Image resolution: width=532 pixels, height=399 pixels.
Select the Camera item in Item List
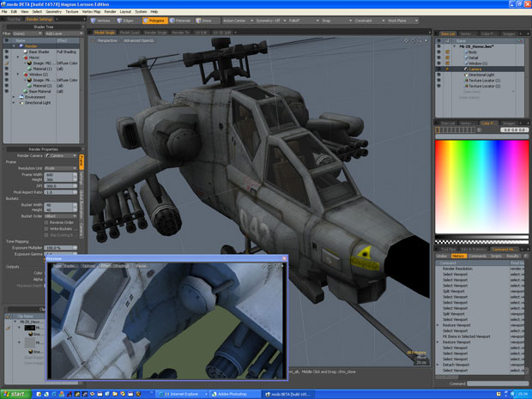pyautogui.click(x=475, y=69)
